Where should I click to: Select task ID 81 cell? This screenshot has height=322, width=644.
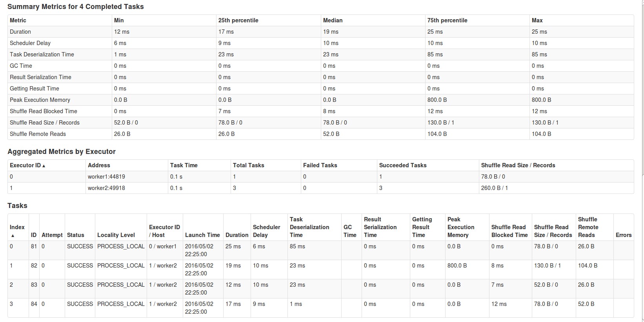click(34, 246)
